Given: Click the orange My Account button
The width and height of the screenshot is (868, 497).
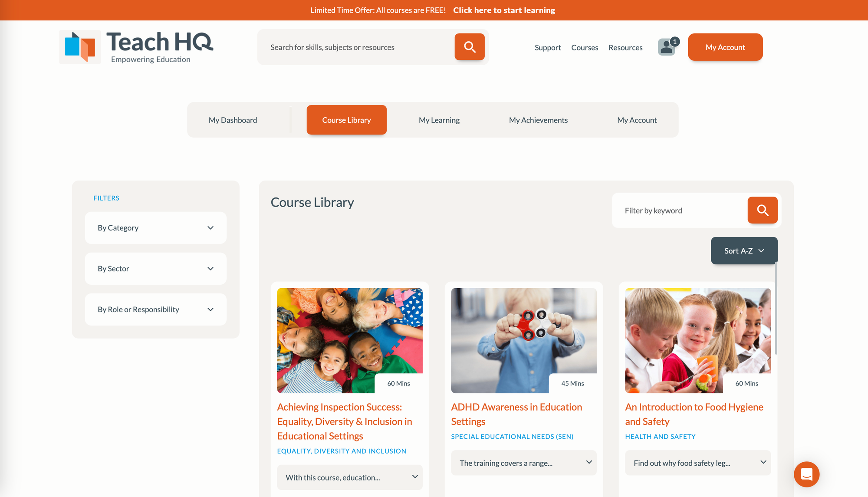Looking at the screenshot, I should tap(725, 47).
